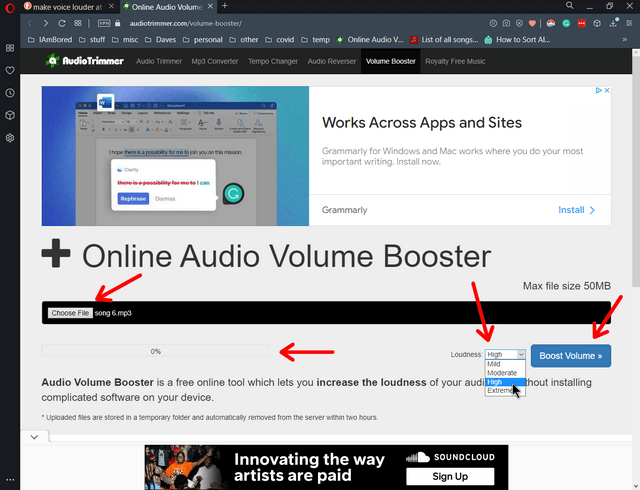The height and width of the screenshot is (490, 640).
Task: Click Sign Up in SoundCloud ad
Action: click(x=450, y=476)
